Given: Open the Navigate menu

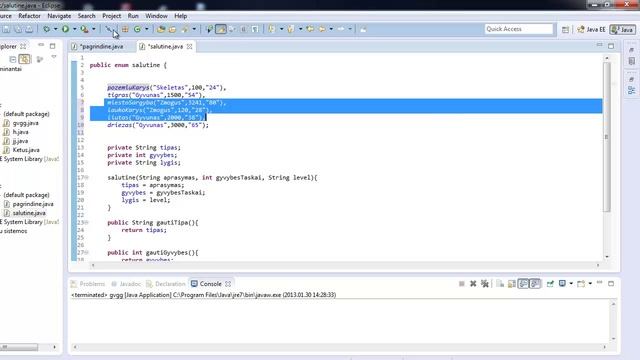Looking at the screenshot, I should (59, 16).
